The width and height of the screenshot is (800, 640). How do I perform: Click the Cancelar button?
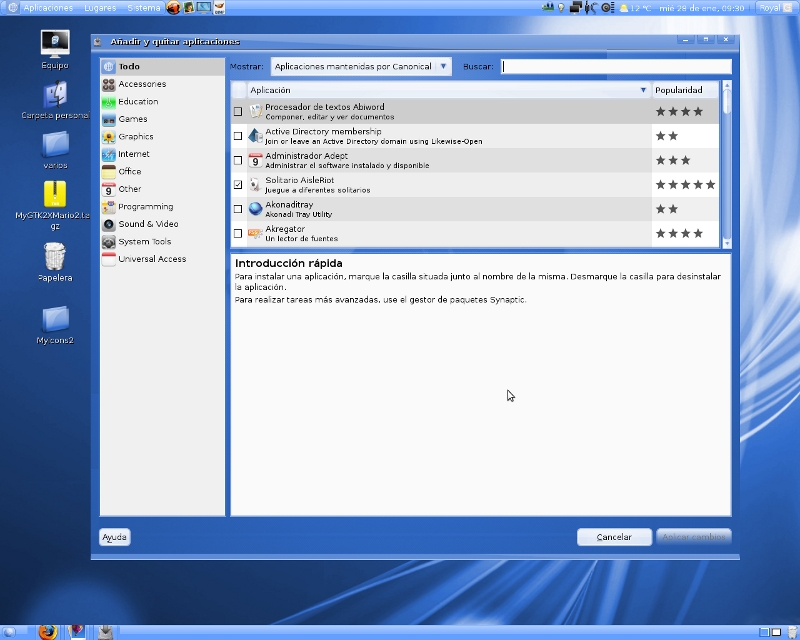[x=614, y=537]
